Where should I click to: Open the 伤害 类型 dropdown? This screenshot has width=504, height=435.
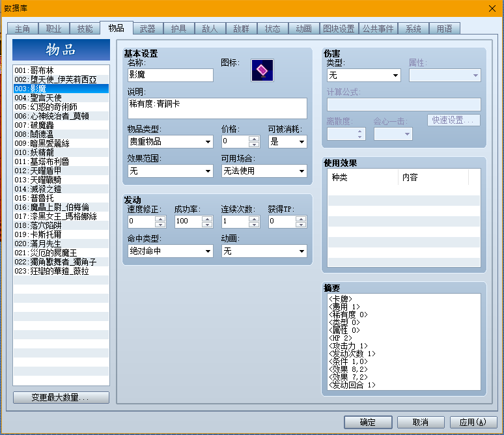pos(364,76)
